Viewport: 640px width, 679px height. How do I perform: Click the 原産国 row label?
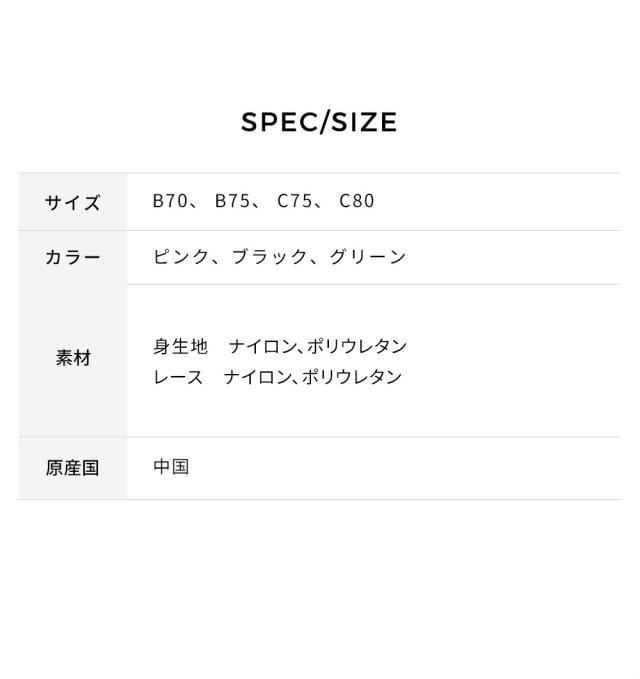(73, 468)
